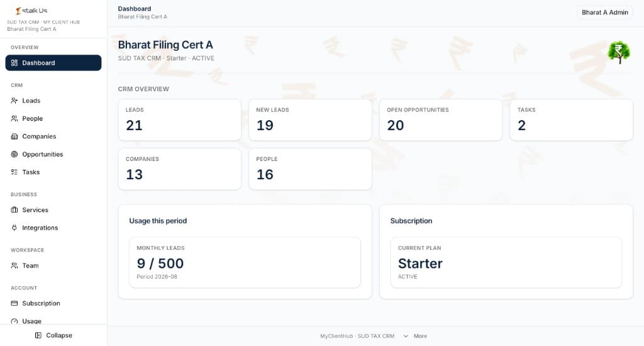The height and width of the screenshot is (346, 644).
Task: Click the Services briefcase icon
Action: coord(14,210)
